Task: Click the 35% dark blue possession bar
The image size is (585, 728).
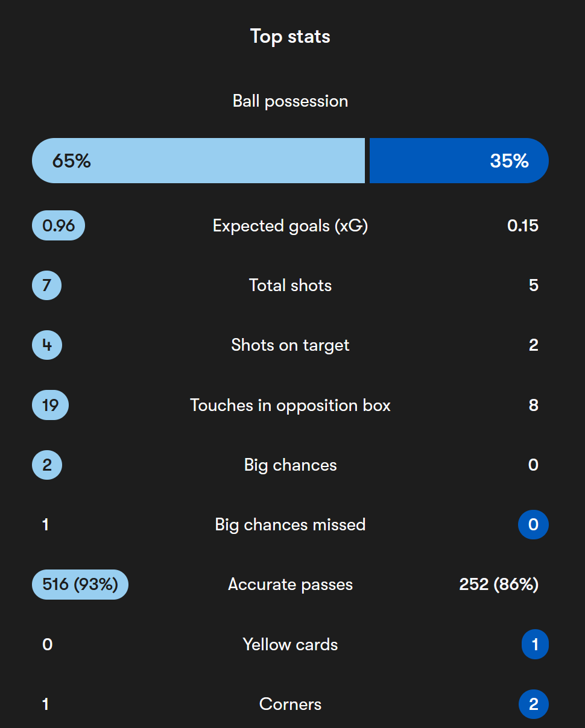Action: coord(459,160)
